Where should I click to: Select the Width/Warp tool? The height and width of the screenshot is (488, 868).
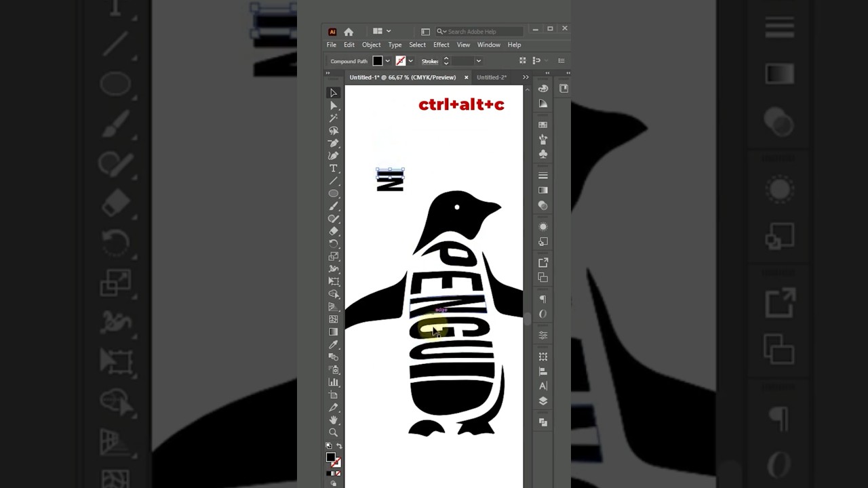tap(334, 269)
